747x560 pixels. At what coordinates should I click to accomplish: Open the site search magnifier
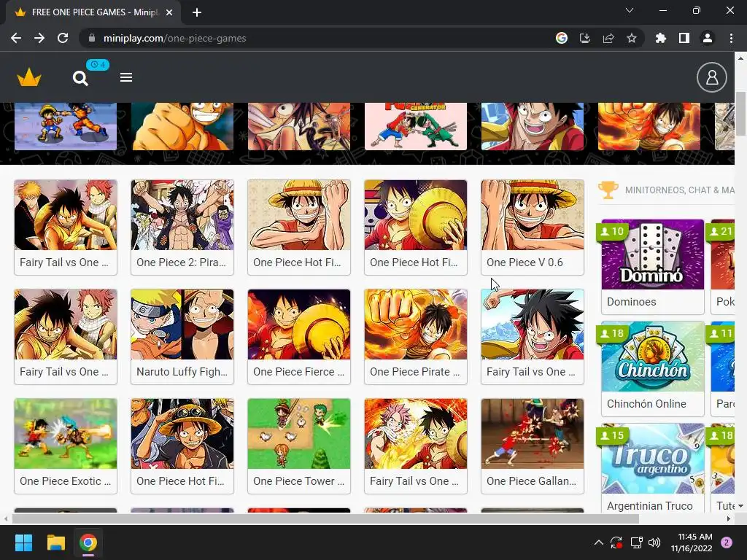[x=80, y=78]
